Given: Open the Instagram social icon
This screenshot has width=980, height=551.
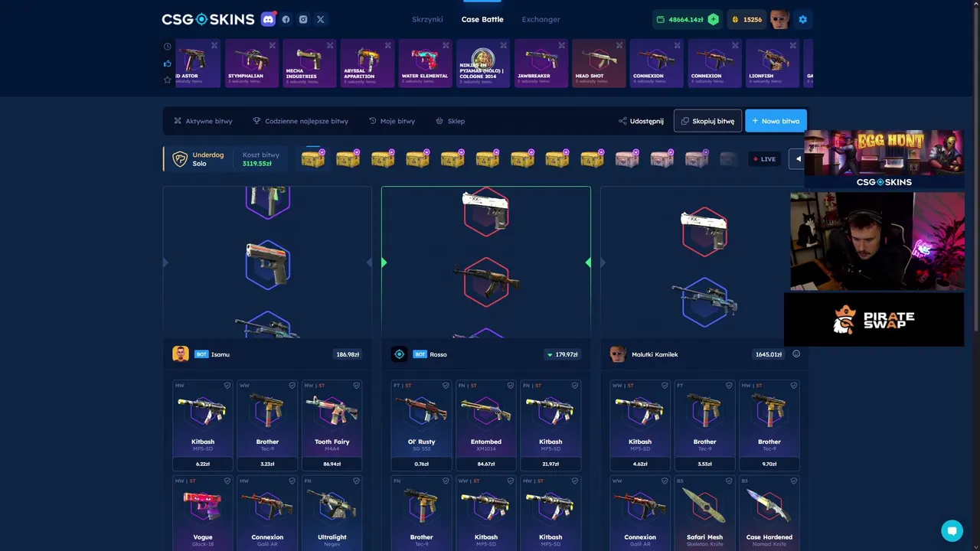Looking at the screenshot, I should (x=303, y=19).
